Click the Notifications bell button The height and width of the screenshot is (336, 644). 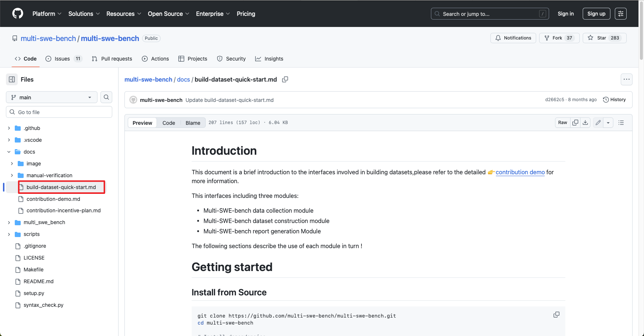click(x=513, y=38)
